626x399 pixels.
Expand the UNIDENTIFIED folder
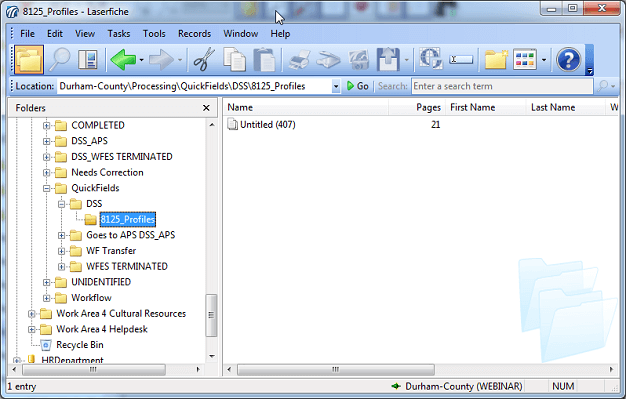pos(47,282)
